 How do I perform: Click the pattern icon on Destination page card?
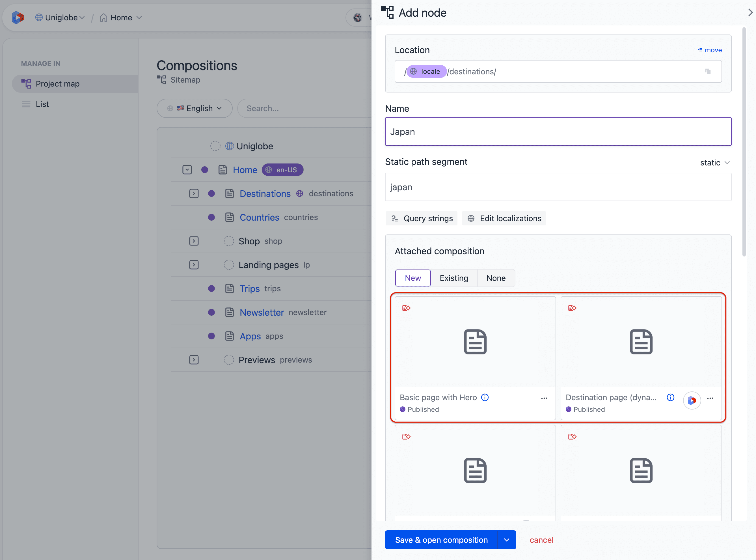click(x=572, y=308)
